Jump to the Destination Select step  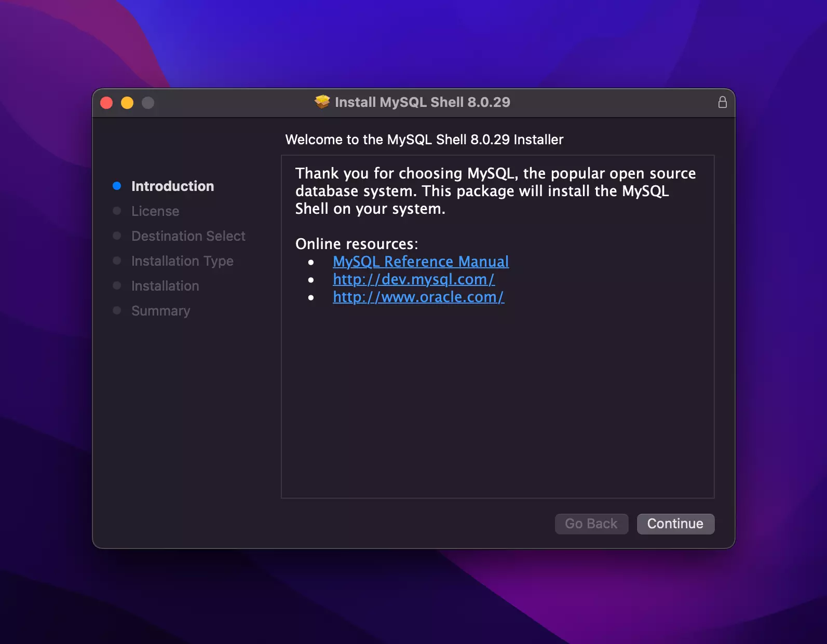(188, 236)
